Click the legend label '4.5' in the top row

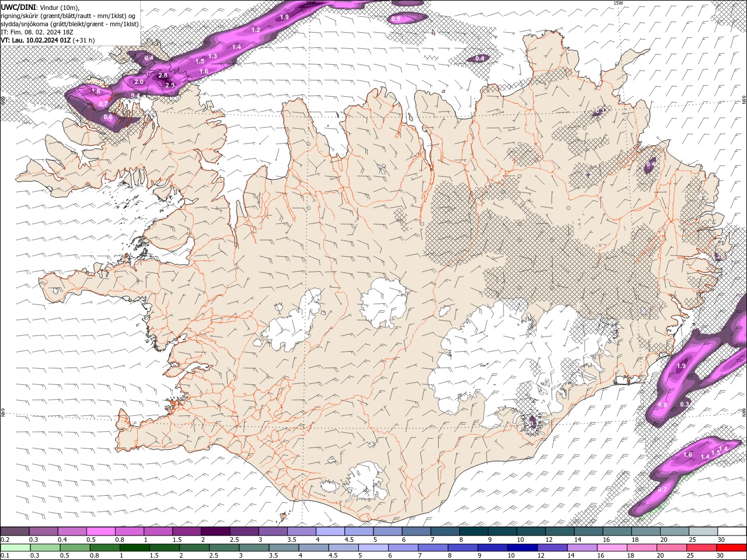(349, 540)
